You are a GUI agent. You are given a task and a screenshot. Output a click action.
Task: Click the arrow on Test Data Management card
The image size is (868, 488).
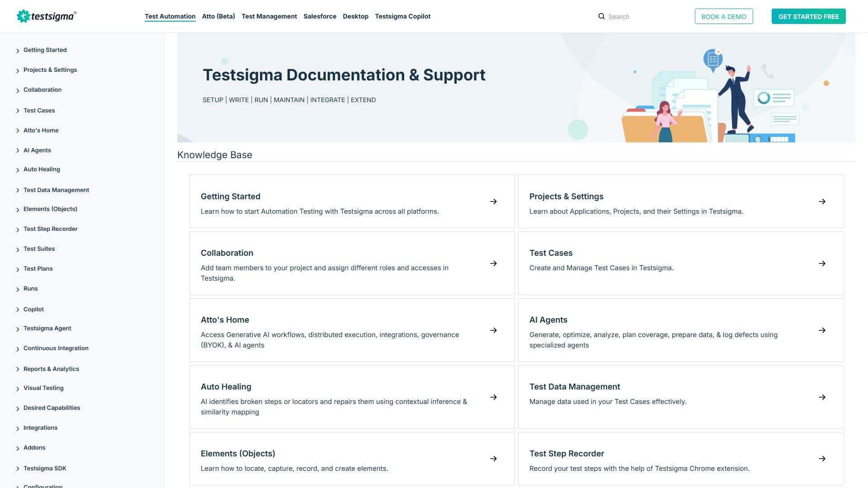click(822, 397)
